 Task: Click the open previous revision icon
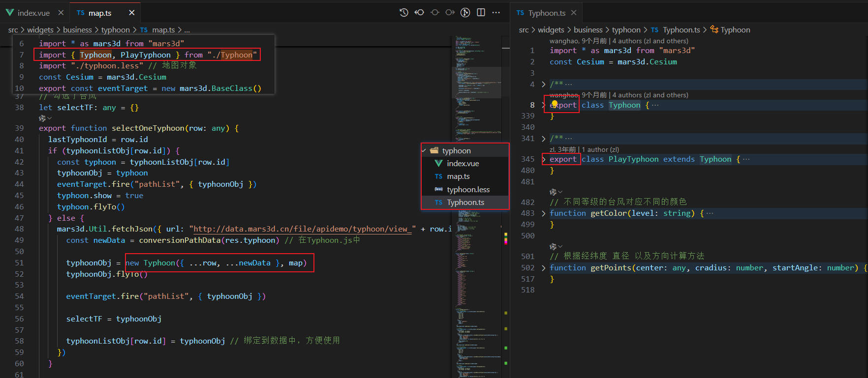419,13
